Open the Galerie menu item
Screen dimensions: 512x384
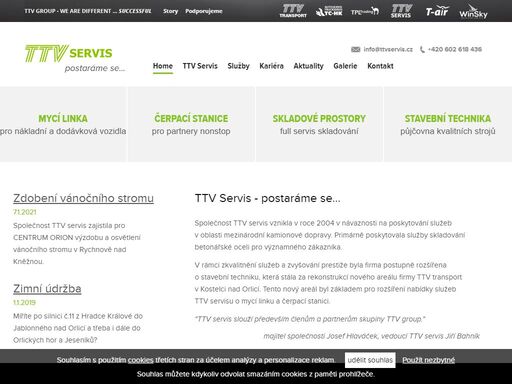coord(345,66)
